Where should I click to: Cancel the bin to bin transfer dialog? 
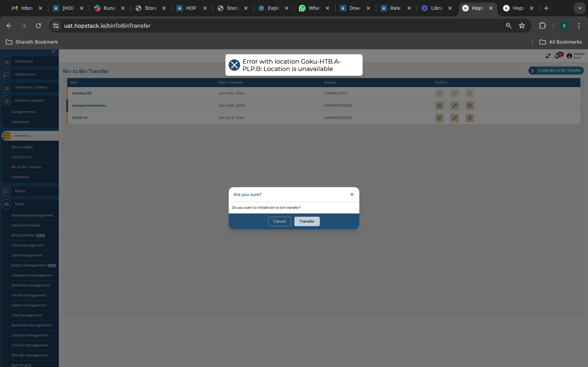(x=280, y=221)
